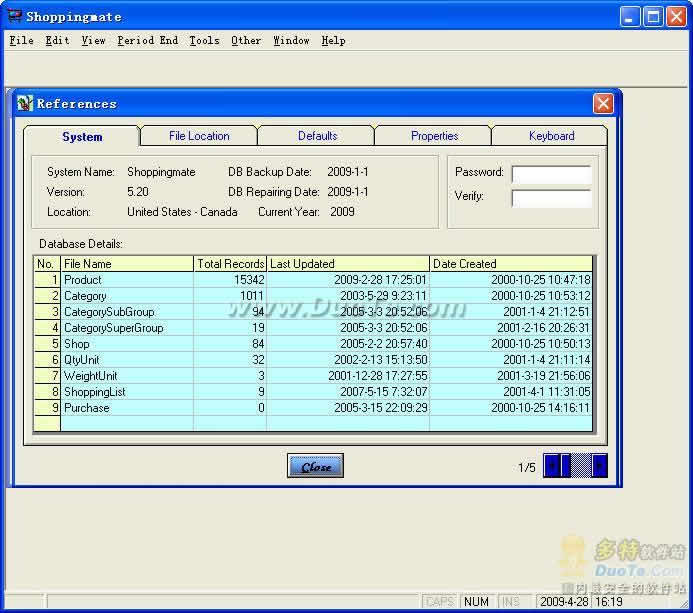Click the References dialog title icon
Viewport: 693px width, 613px height.
[25, 103]
